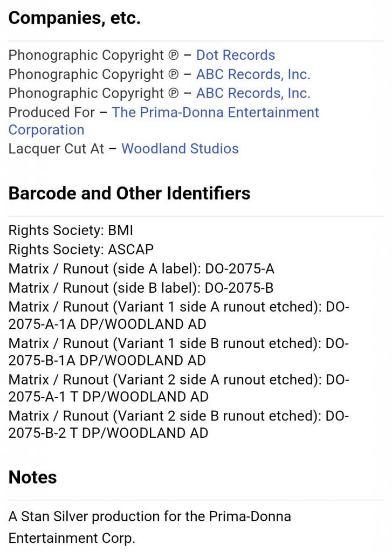The image size is (392, 552).
Task: Click Variant 1 side A runout entry
Action: coord(178,315)
